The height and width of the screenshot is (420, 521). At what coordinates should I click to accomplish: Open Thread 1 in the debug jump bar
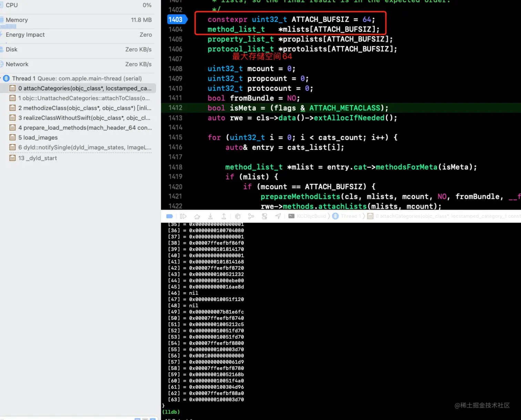point(351,216)
